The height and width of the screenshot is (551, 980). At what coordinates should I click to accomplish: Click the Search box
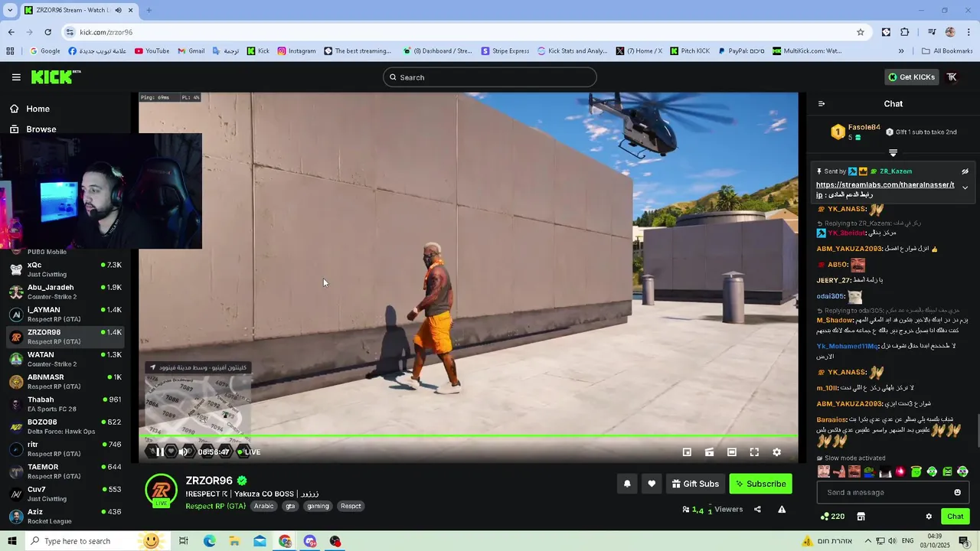point(490,77)
